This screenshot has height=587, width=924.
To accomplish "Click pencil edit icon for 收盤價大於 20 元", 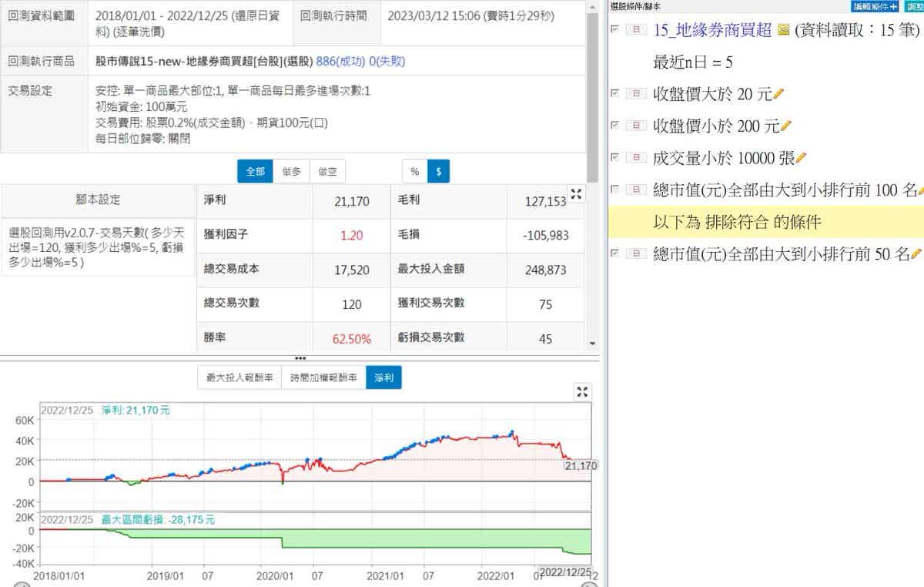I will point(778,94).
